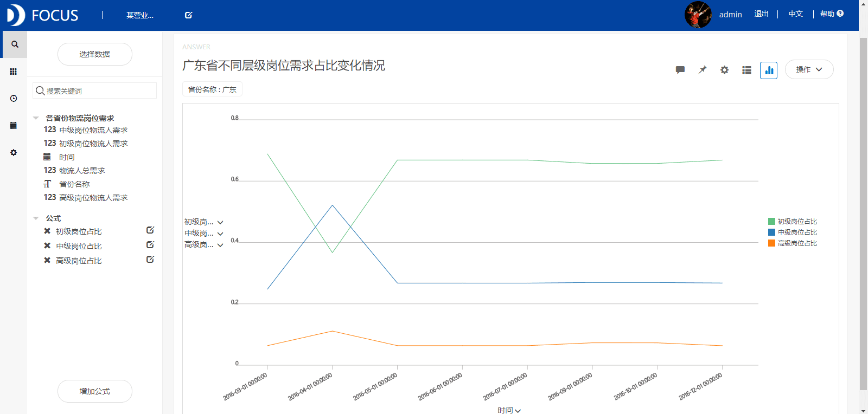Edit the 高级岗位占比 formula
The width and height of the screenshot is (868, 414).
pos(150,260)
